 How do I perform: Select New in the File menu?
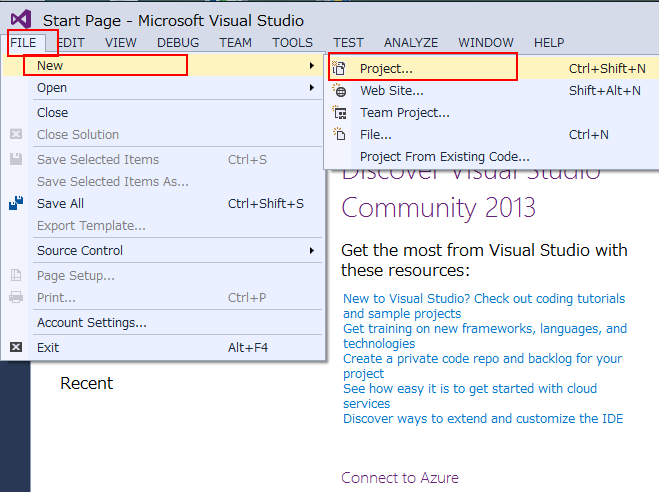point(163,66)
